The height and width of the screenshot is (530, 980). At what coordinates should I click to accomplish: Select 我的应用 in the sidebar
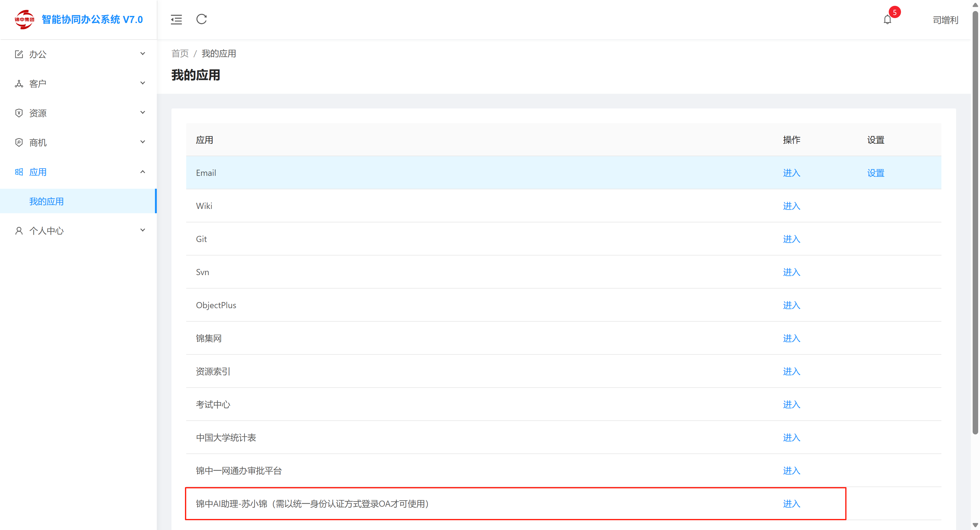[47, 201]
